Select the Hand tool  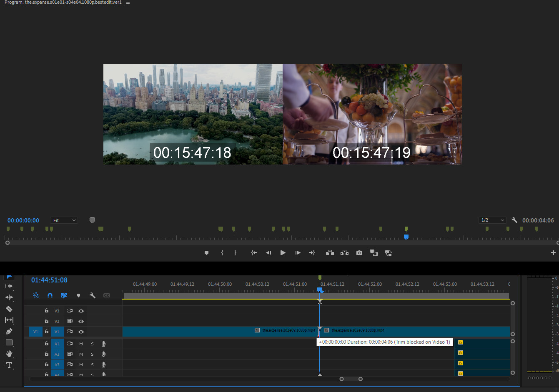coord(9,354)
